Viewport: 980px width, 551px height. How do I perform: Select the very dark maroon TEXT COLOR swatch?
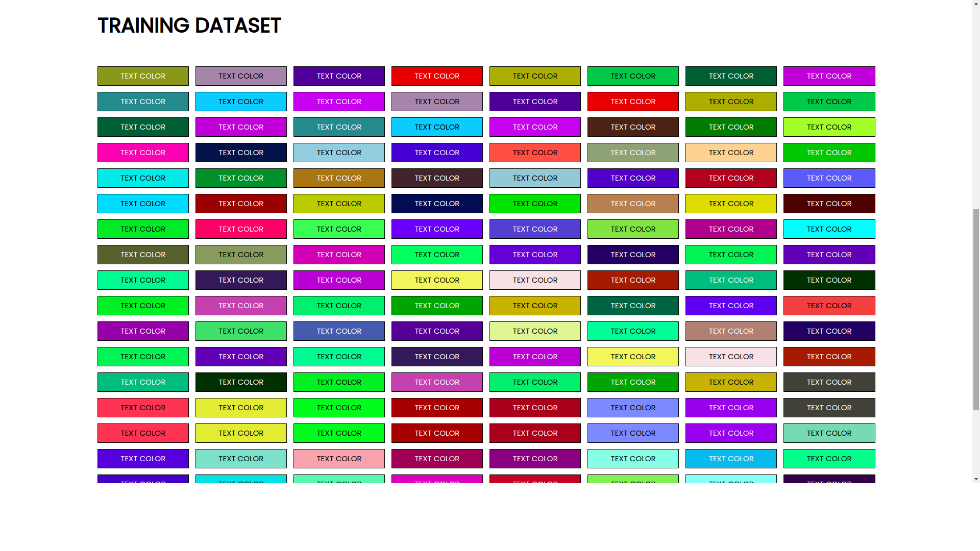click(x=829, y=204)
